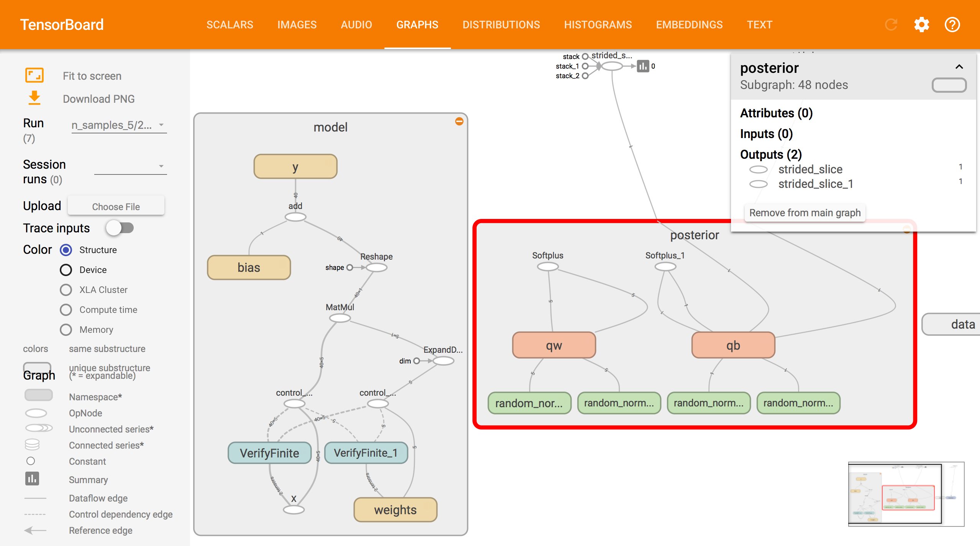Click the Download PNG arrow icon

coord(34,98)
